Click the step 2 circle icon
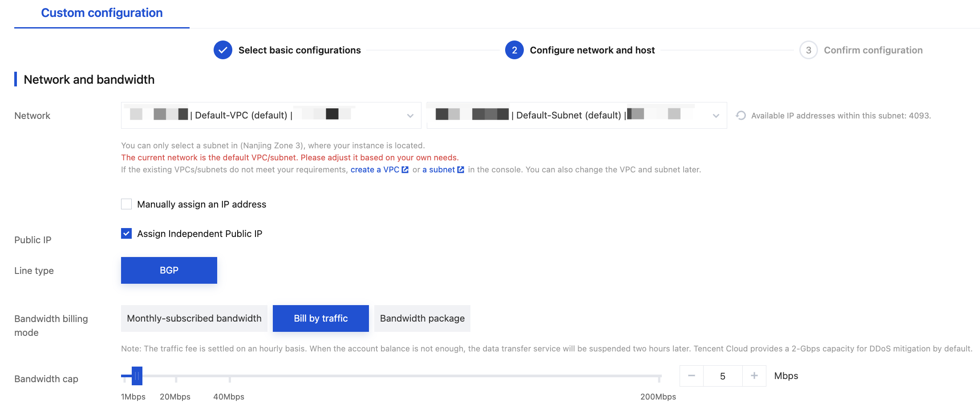The image size is (980, 408). 514,50
